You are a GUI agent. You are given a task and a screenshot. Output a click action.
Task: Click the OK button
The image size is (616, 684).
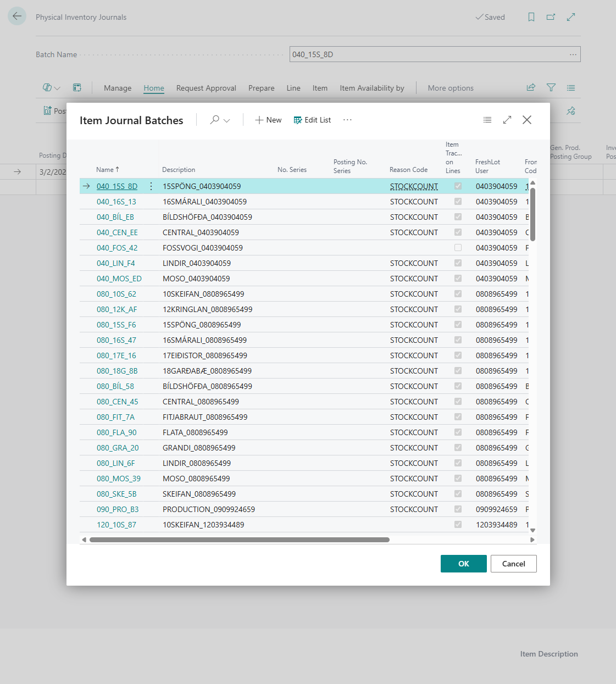pyautogui.click(x=464, y=564)
